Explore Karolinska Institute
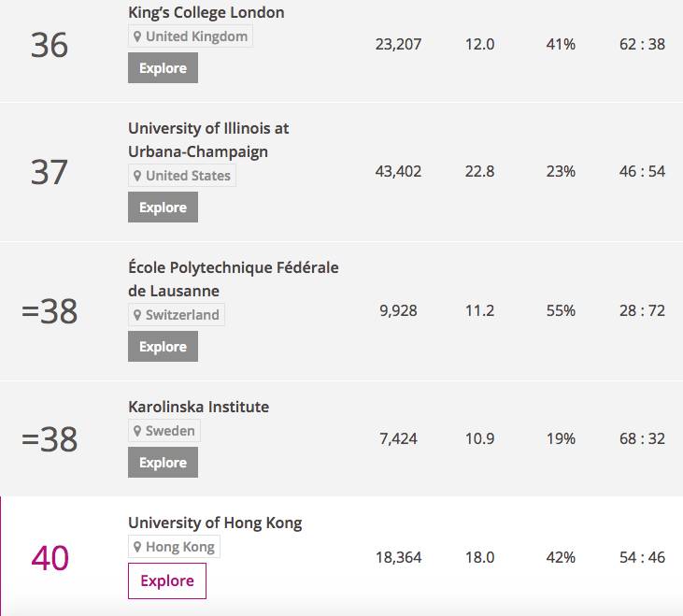The image size is (683, 616). pos(163,462)
